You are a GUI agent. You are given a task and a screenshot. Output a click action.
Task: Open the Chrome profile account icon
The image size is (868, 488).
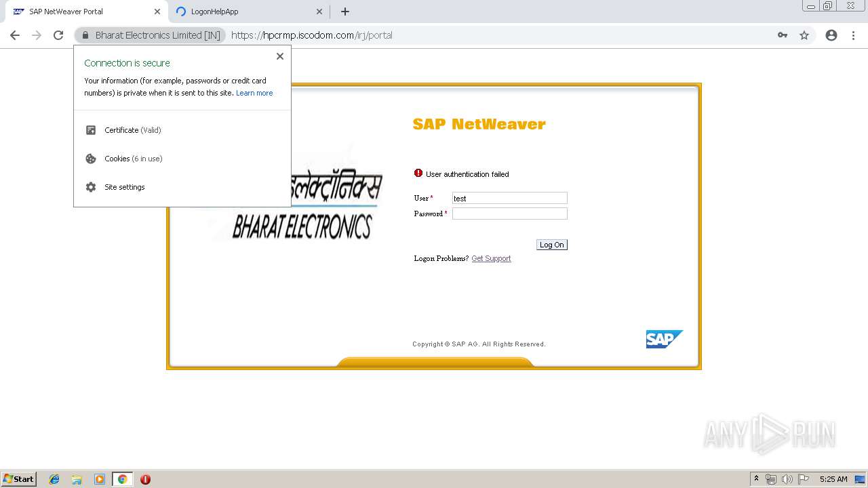coord(831,35)
